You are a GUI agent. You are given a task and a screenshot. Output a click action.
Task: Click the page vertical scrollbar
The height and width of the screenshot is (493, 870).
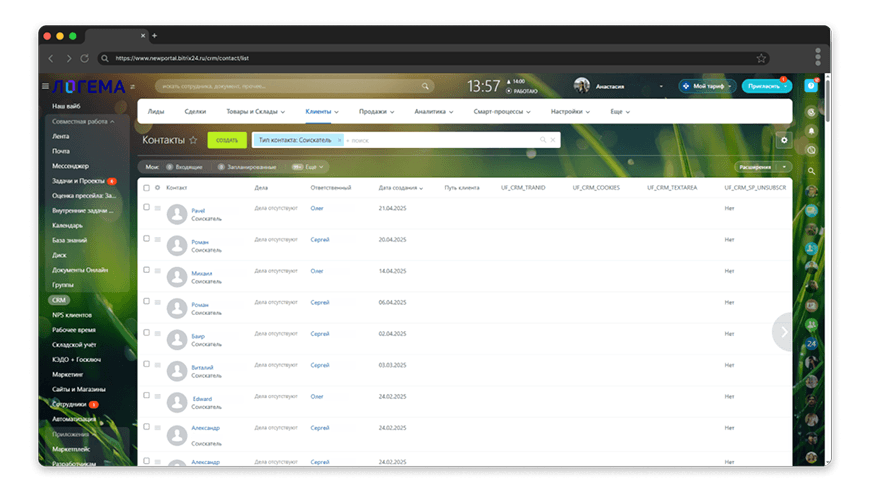(x=827, y=100)
